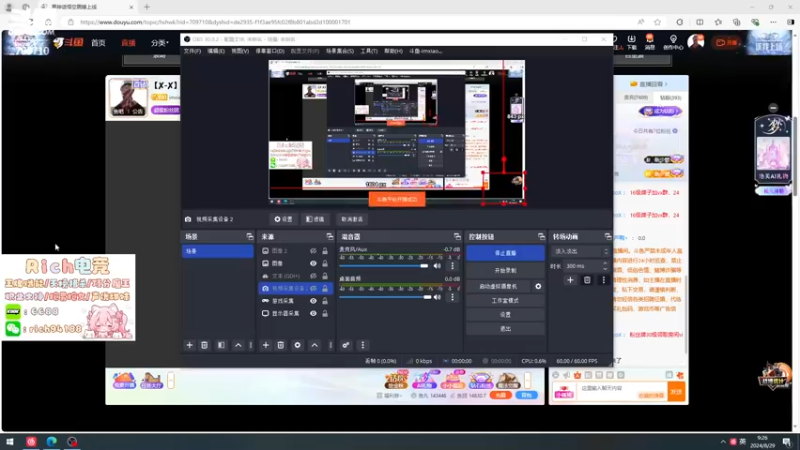Image resolution: width=800 pixels, height=450 pixels.
Task: Click the blue 停止直播 button
Action: point(506,253)
